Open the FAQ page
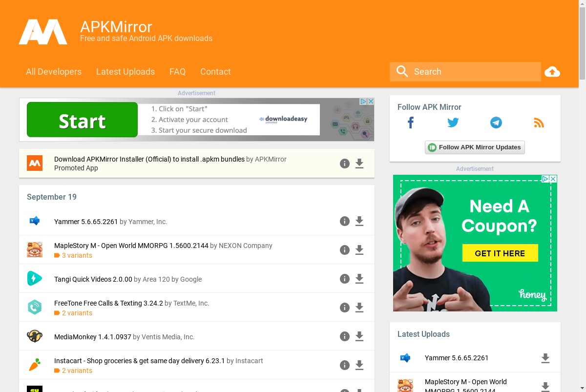Image resolution: width=586 pixels, height=392 pixels. [177, 72]
